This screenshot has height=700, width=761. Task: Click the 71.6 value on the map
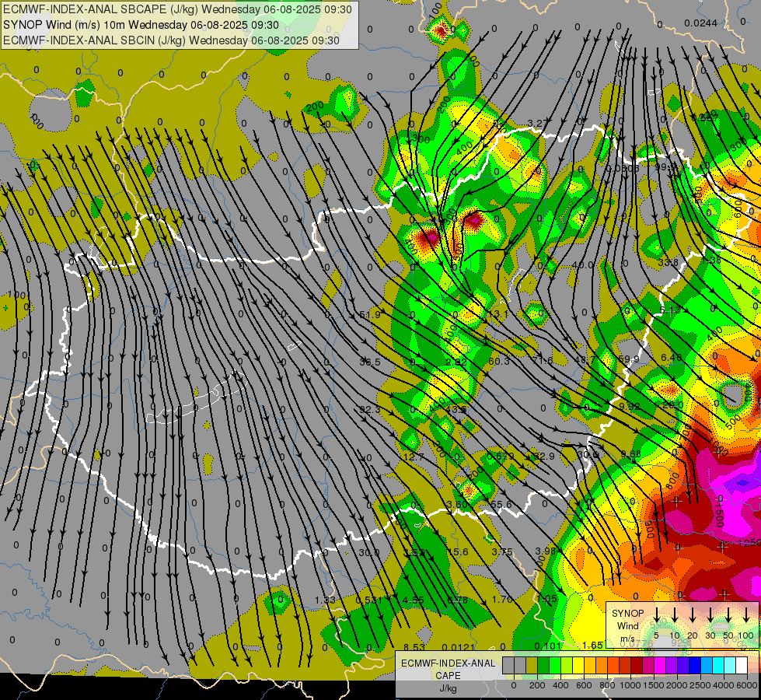543,360
